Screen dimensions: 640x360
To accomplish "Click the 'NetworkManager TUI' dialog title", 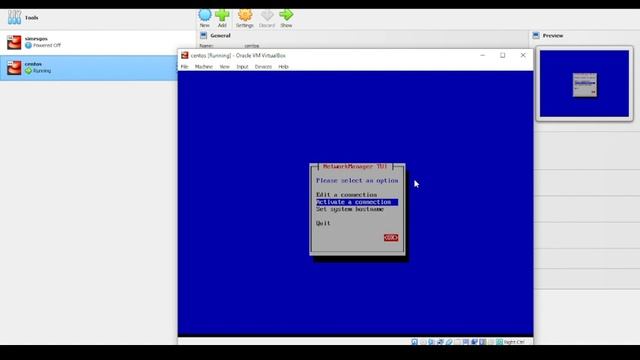I will click(355, 167).
